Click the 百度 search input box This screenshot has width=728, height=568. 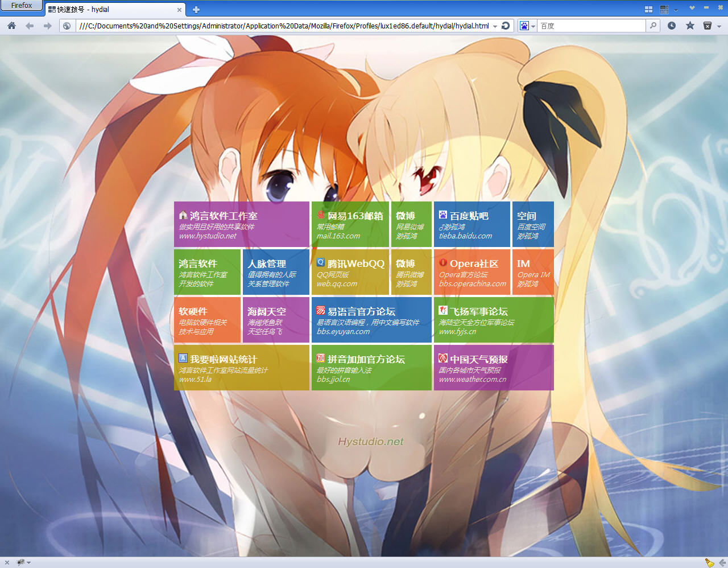(591, 26)
